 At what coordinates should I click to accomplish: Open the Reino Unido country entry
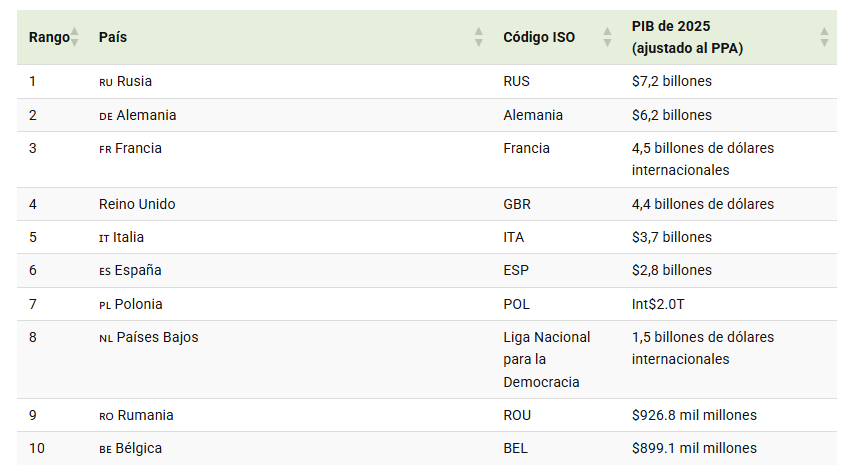[x=137, y=204]
